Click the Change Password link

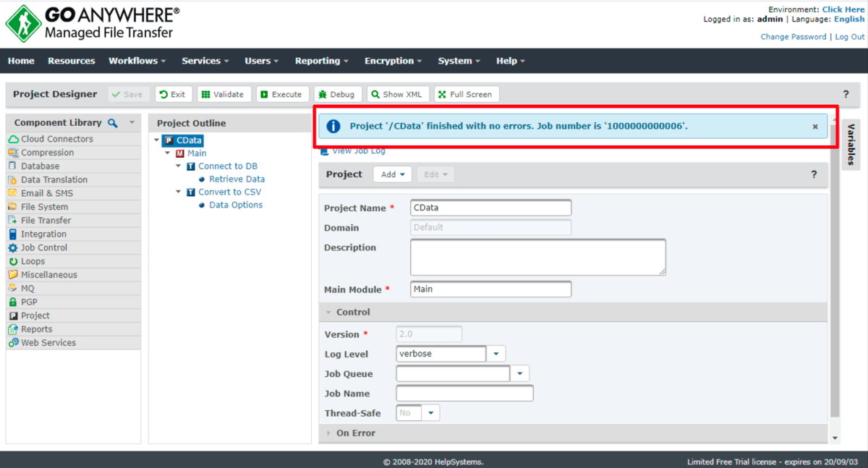click(793, 37)
